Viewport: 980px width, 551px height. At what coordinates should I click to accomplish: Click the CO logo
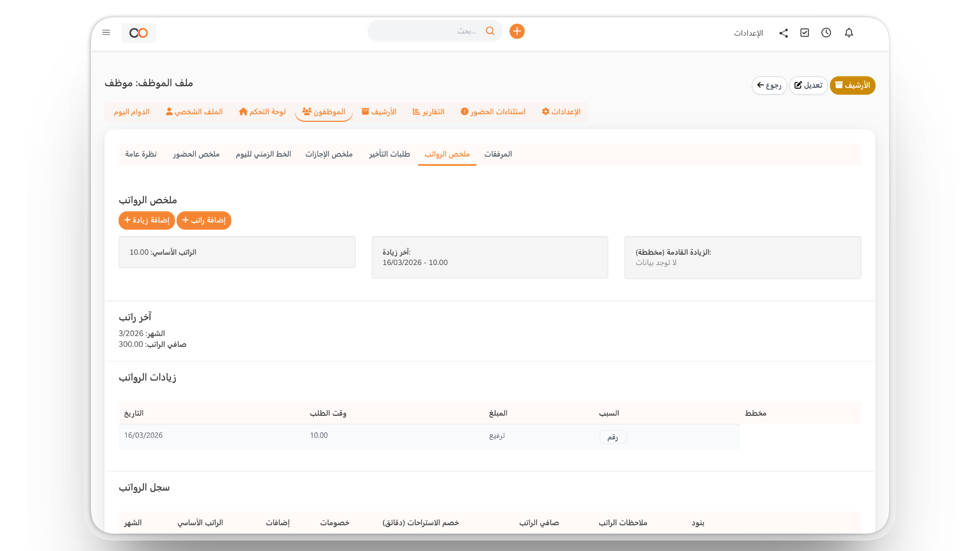pos(138,33)
